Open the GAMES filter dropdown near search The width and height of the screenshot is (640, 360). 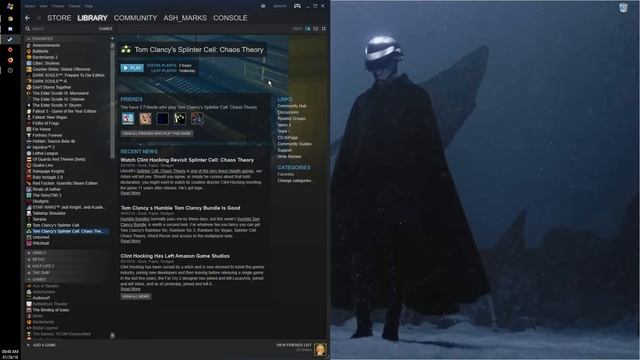tap(105, 29)
